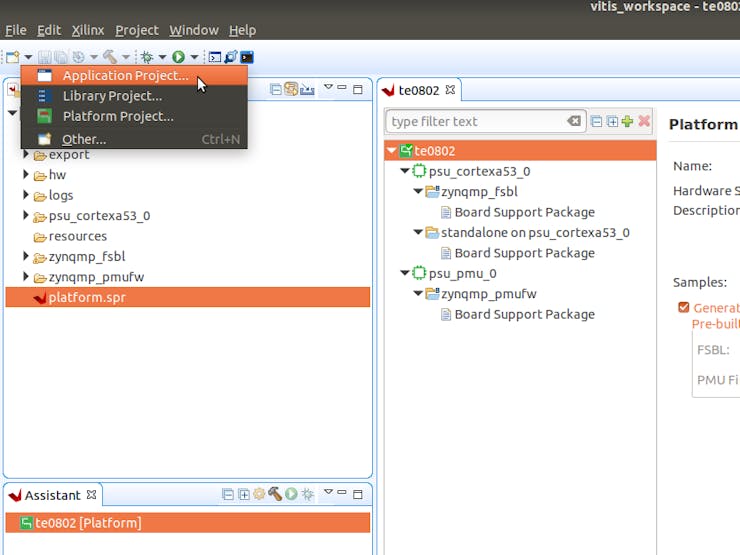This screenshot has width=740, height=555.
Task: Open the Explorer panel view menu triangle
Action: [x=328, y=87]
